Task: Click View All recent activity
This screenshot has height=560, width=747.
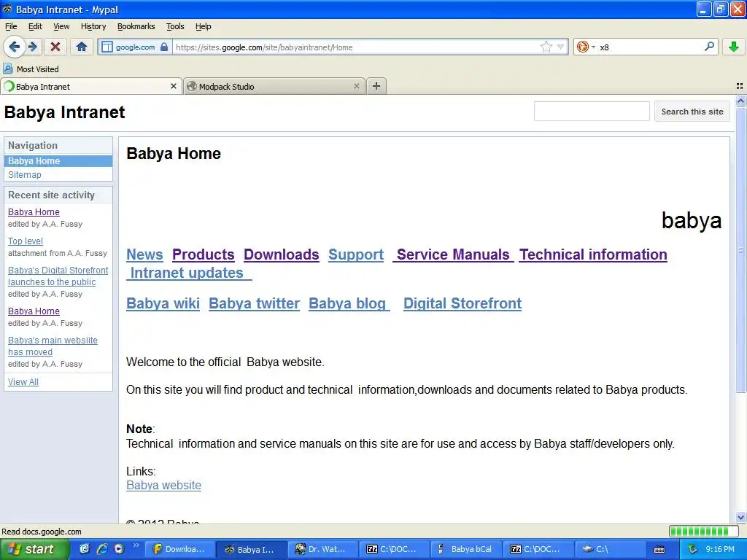Action: (x=23, y=382)
